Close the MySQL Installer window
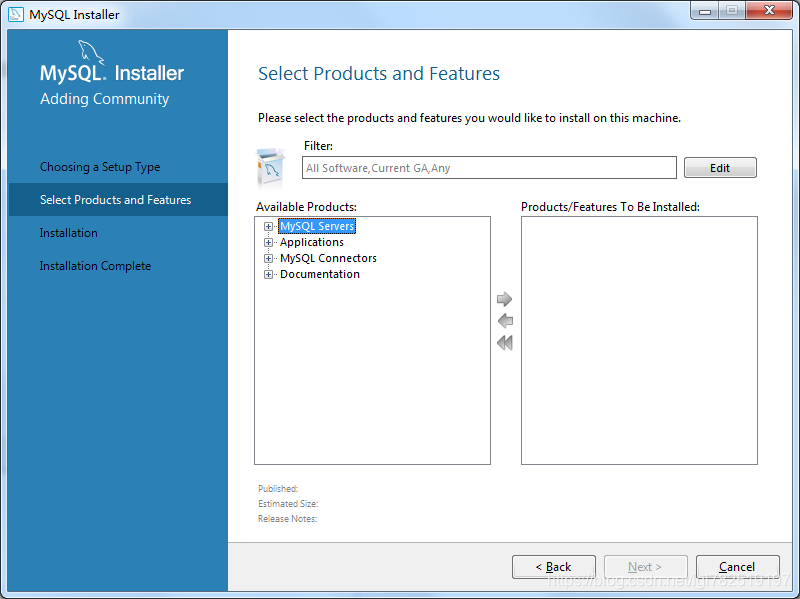 (x=769, y=11)
